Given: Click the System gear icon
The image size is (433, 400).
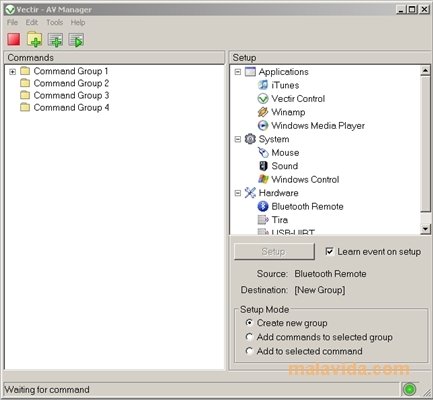Looking at the screenshot, I should (x=250, y=139).
